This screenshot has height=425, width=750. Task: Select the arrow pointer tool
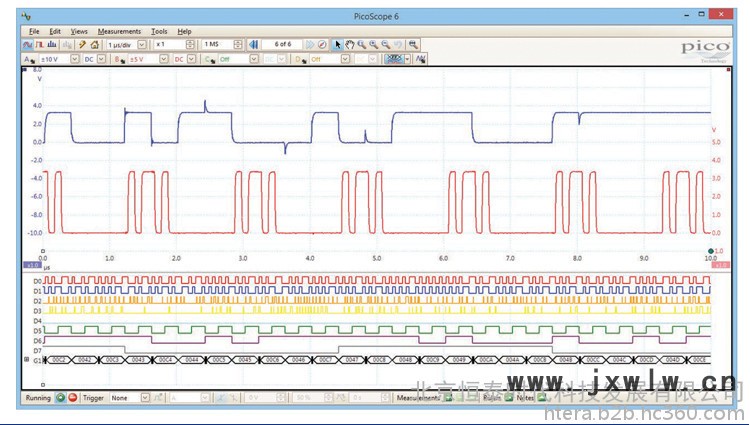[x=338, y=44]
